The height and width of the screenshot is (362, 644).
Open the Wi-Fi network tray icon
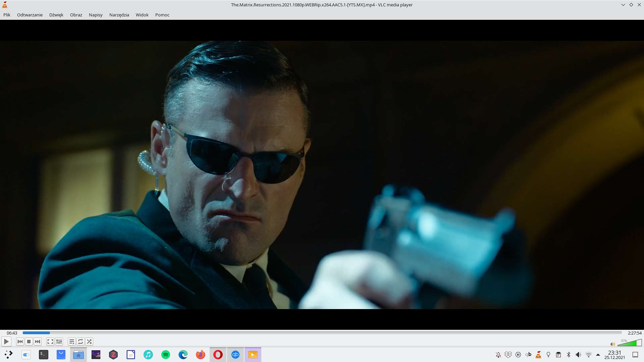(x=588, y=355)
